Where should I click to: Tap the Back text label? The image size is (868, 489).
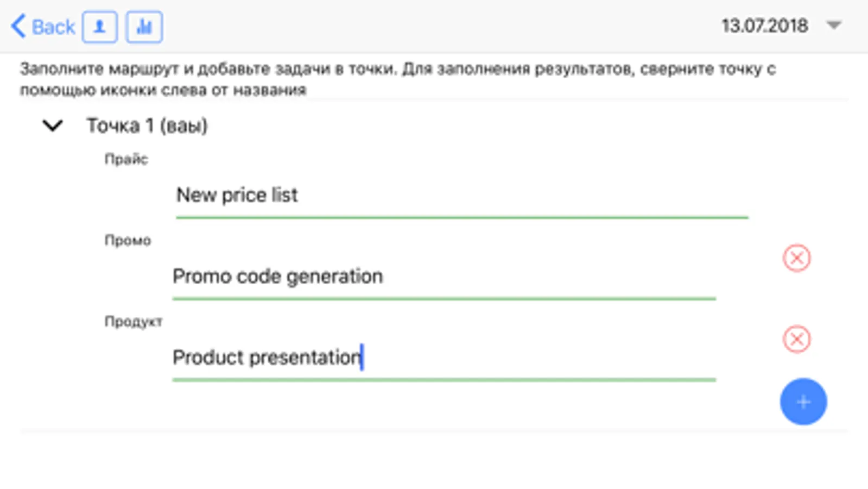point(53,27)
